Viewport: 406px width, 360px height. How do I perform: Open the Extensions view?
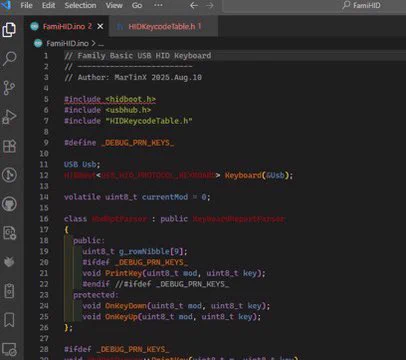pyautogui.click(x=9, y=146)
